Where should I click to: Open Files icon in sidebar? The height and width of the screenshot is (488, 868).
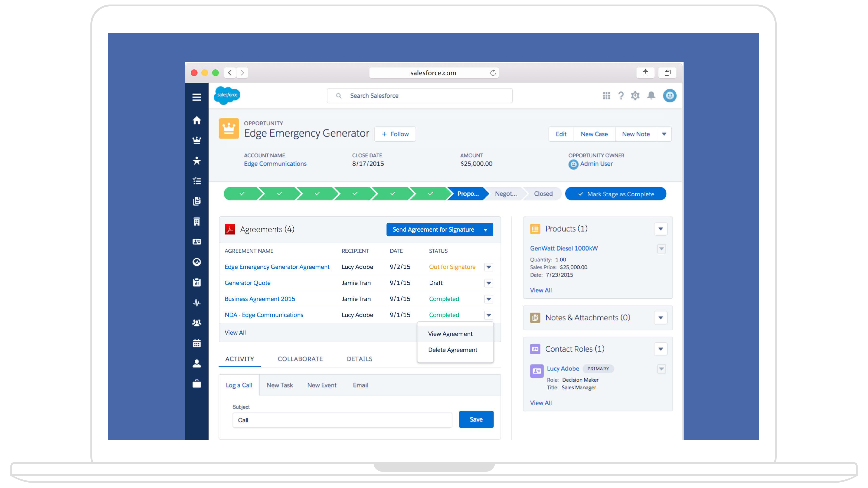(197, 201)
